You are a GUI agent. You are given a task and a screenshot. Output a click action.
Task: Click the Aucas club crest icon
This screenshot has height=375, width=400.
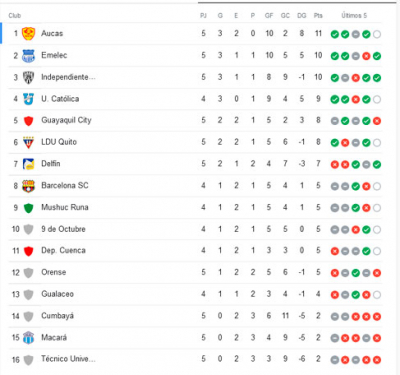pos(28,34)
